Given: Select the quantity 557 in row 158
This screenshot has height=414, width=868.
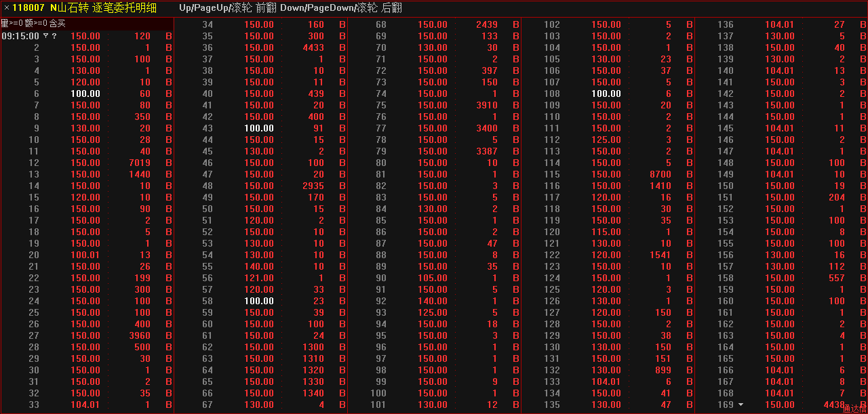Looking at the screenshot, I should (837, 278).
